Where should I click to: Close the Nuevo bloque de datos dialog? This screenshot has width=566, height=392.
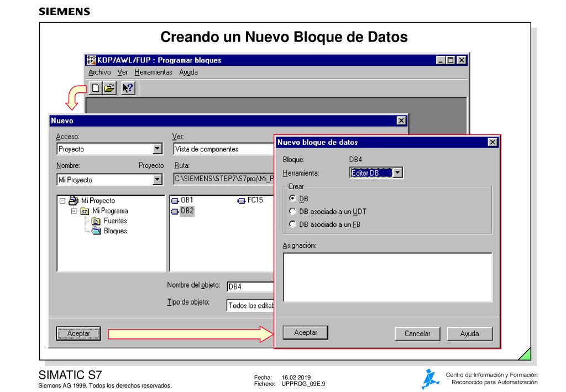[492, 142]
